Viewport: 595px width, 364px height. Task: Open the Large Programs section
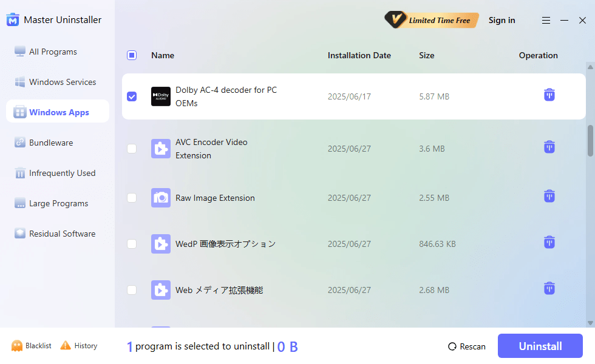(x=51, y=203)
